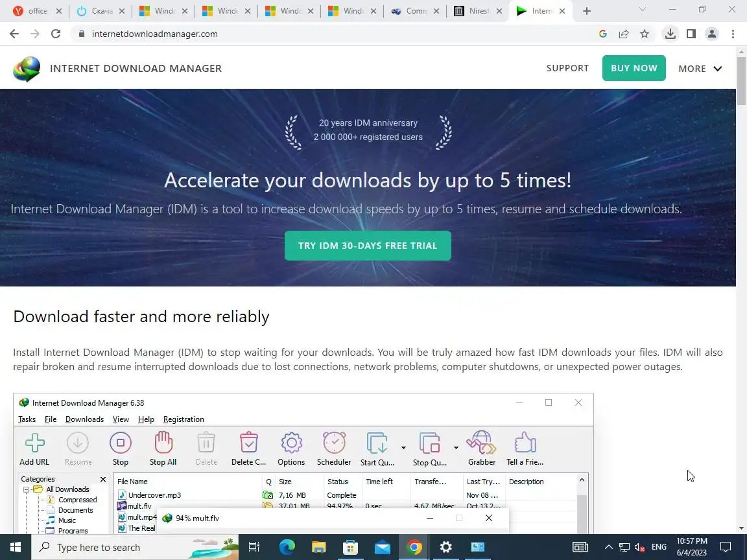Open a new browser tab
747x560 pixels.
coord(586,11)
